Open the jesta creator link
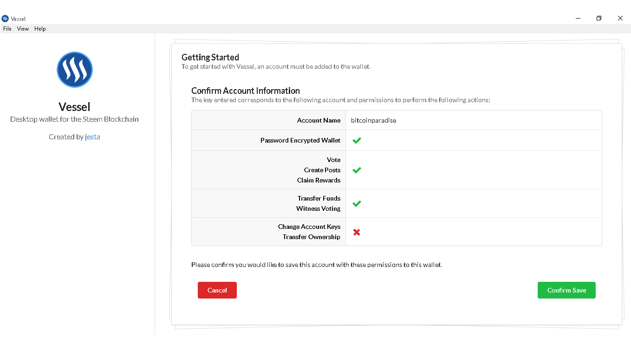The height and width of the screenshot is (364, 631). (x=92, y=137)
